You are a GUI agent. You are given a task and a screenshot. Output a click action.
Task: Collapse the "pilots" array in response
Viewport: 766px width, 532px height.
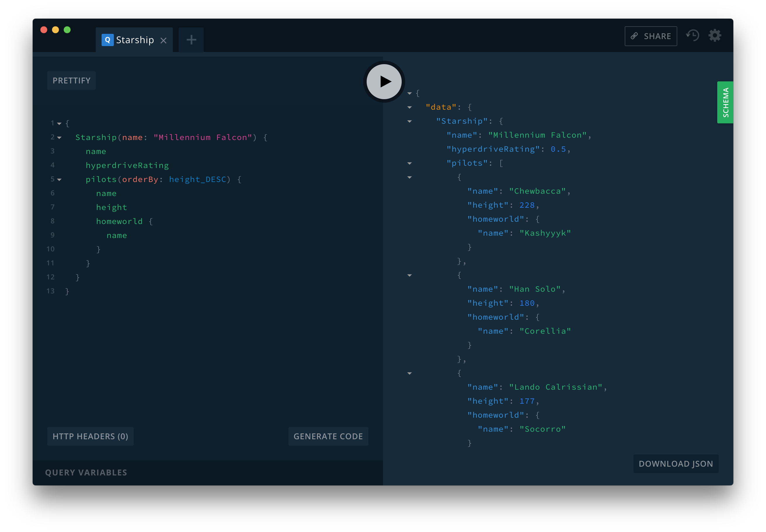coord(409,163)
